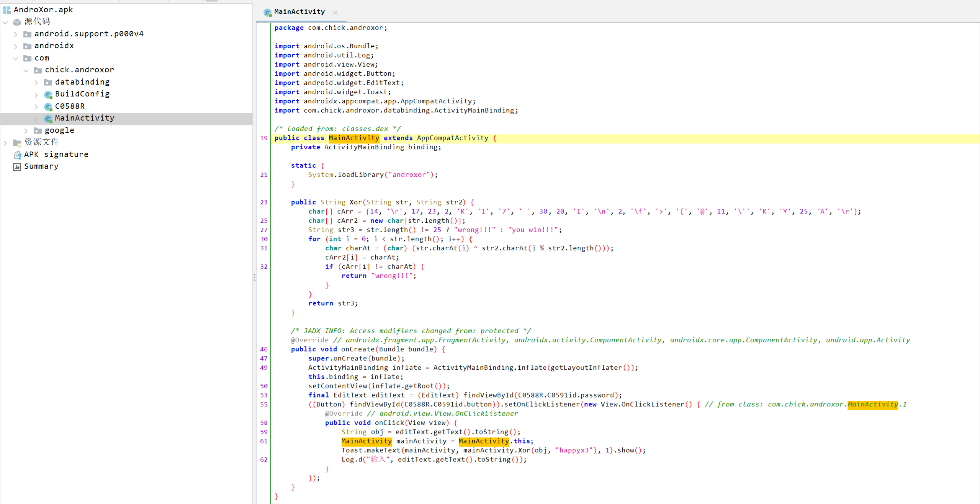Select AndroXor.apk in the tree
The height and width of the screenshot is (504, 980).
pos(43,10)
